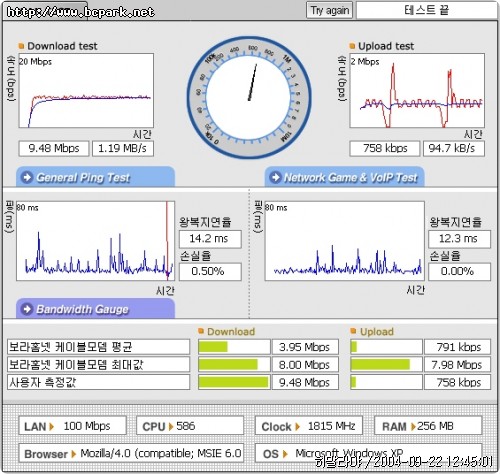Click the arrow icon on General Ping Test
The image size is (500, 474).
(x=27, y=177)
